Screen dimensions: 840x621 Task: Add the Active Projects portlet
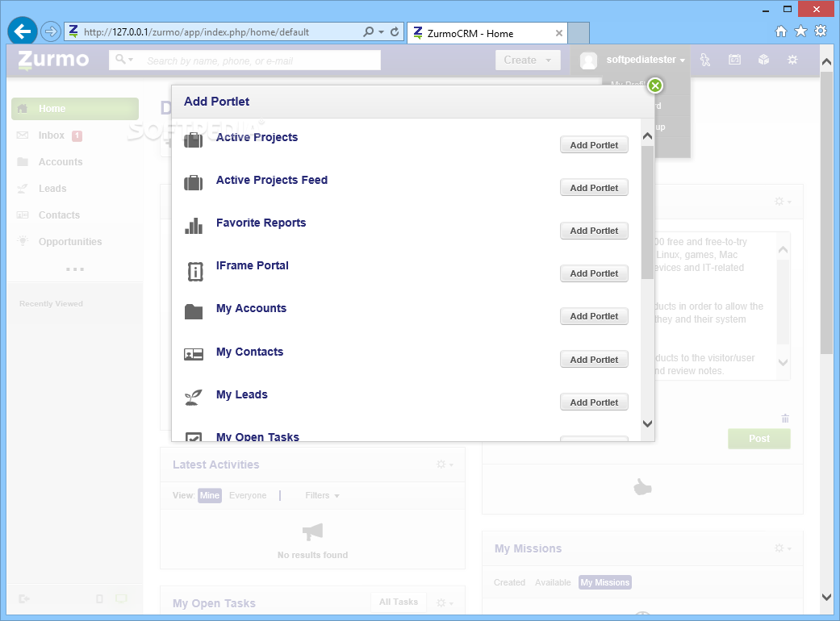point(594,145)
